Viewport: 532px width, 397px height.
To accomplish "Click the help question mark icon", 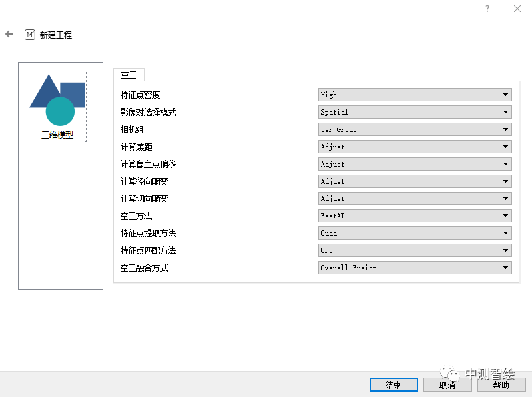I will click(x=487, y=9).
